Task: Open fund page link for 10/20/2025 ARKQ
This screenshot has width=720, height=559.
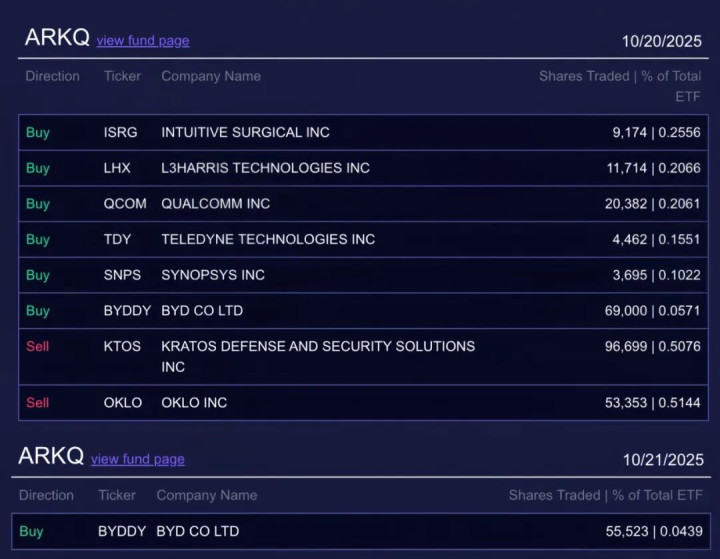Action: [x=142, y=41]
